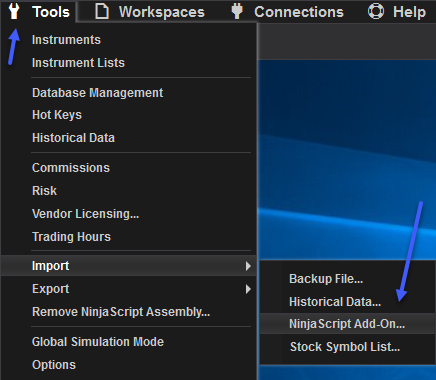Open Options from the Tools menu
The height and width of the screenshot is (380, 436).
point(54,365)
